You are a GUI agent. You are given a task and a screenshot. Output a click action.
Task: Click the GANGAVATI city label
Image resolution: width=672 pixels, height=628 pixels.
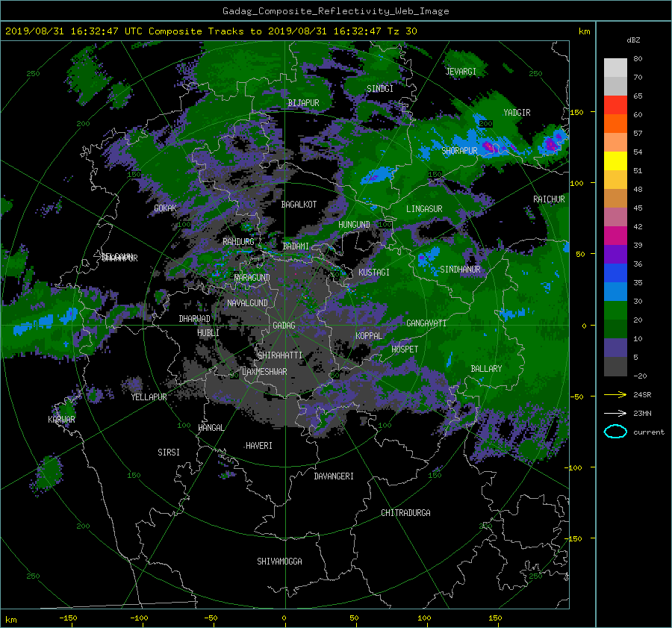click(426, 323)
